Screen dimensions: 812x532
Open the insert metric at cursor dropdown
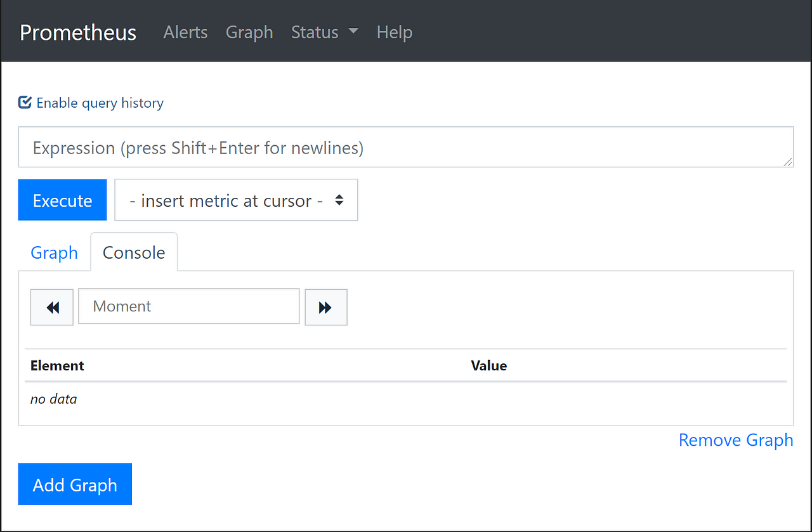pos(236,200)
